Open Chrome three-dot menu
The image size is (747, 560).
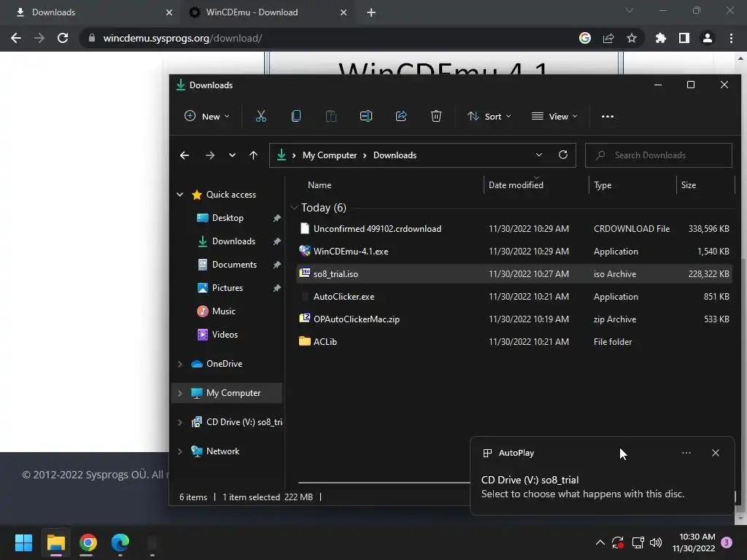point(731,38)
